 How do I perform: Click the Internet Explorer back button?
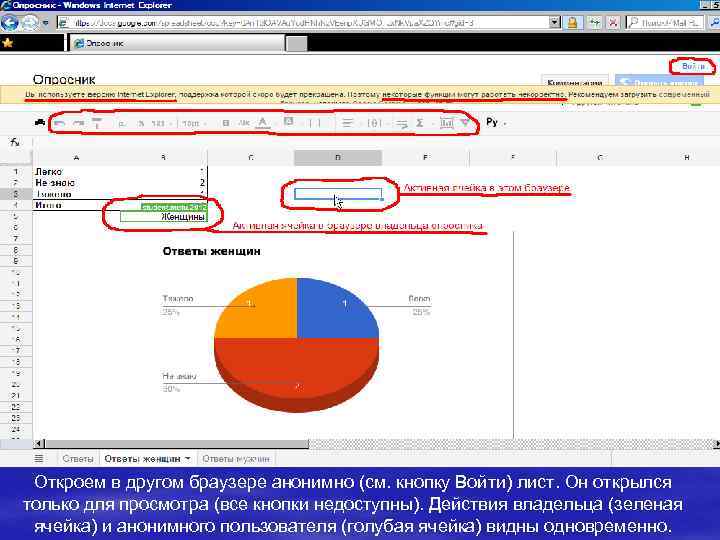tap(9, 22)
